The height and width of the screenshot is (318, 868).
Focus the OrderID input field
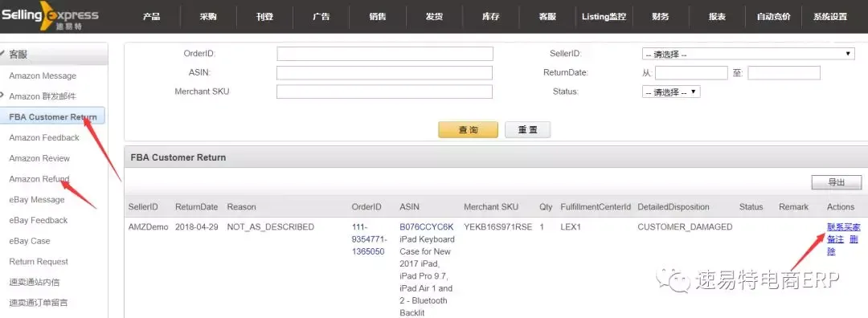click(x=385, y=54)
